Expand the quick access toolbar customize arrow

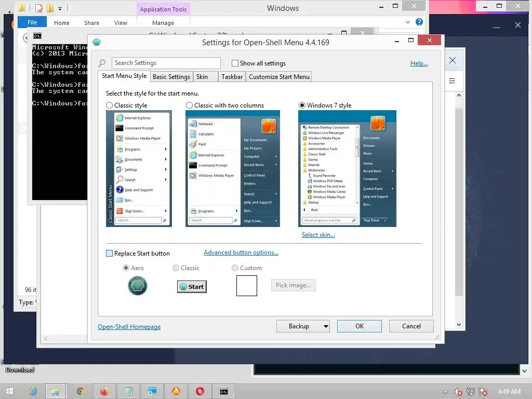60,8
